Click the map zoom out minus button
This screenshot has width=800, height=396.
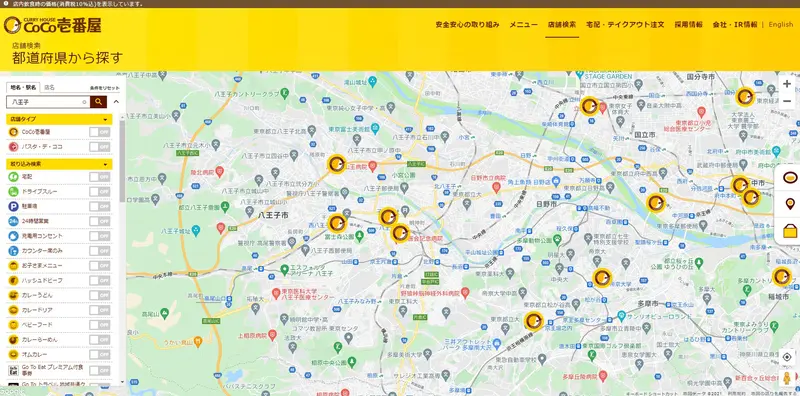click(x=787, y=101)
